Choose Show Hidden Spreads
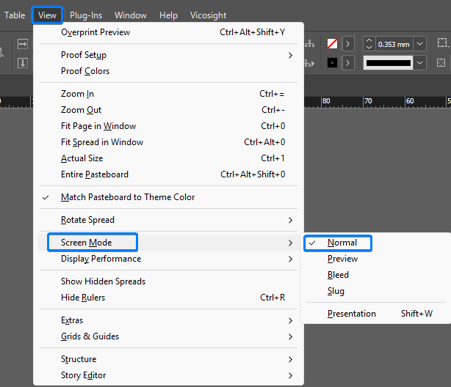Viewport: 451px width, 387px height. click(x=168, y=282)
